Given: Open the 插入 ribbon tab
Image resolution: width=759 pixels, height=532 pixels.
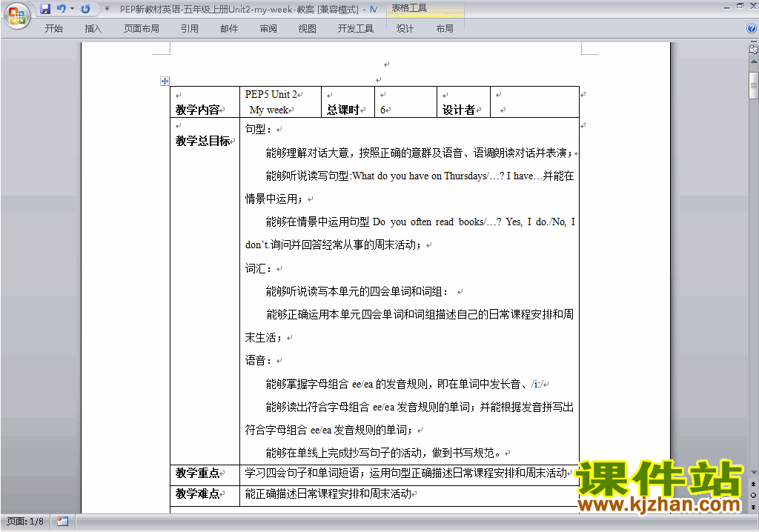Looking at the screenshot, I should (93, 29).
